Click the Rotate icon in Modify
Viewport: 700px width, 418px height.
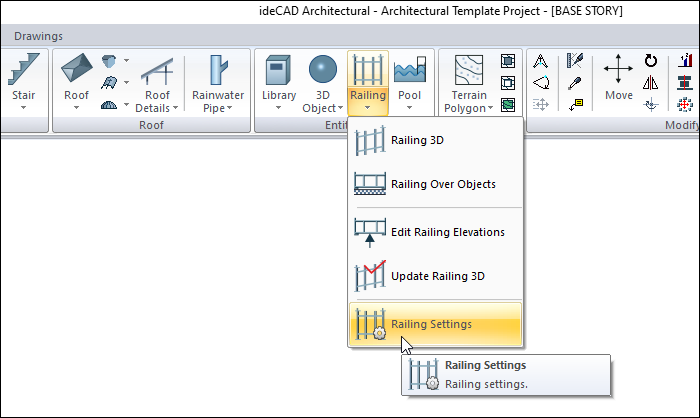pyautogui.click(x=651, y=61)
